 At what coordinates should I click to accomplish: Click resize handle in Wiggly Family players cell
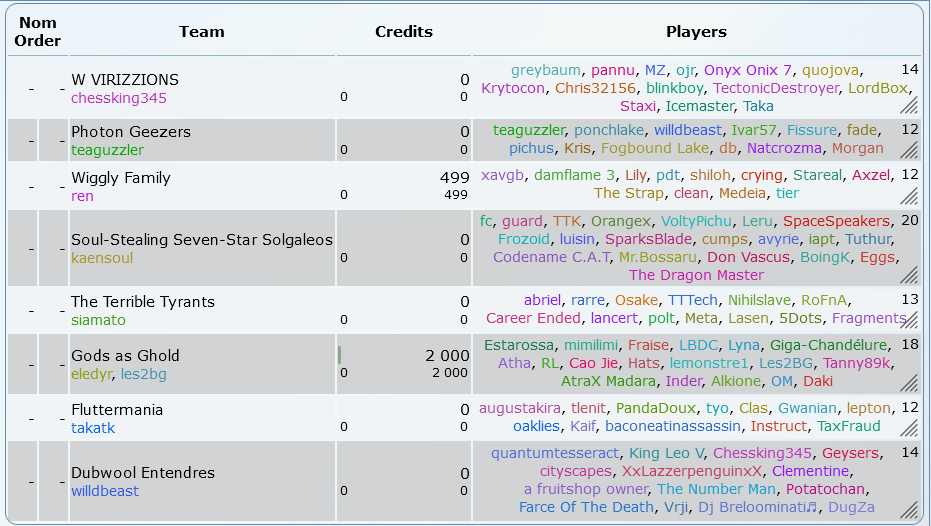[x=910, y=196]
